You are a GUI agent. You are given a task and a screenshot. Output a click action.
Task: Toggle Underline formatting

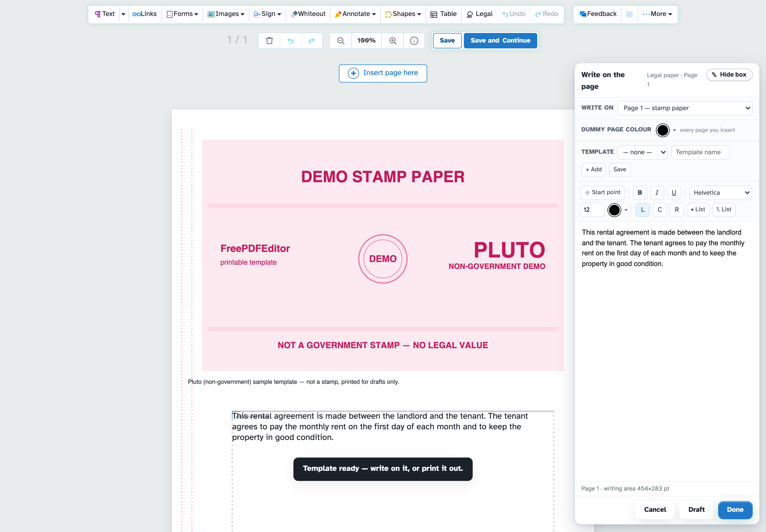(674, 192)
